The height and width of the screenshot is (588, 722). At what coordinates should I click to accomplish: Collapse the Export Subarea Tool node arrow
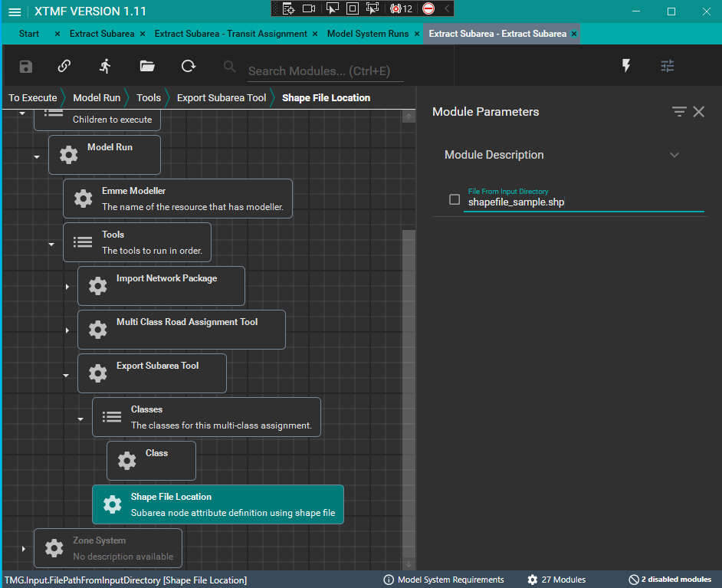66,376
